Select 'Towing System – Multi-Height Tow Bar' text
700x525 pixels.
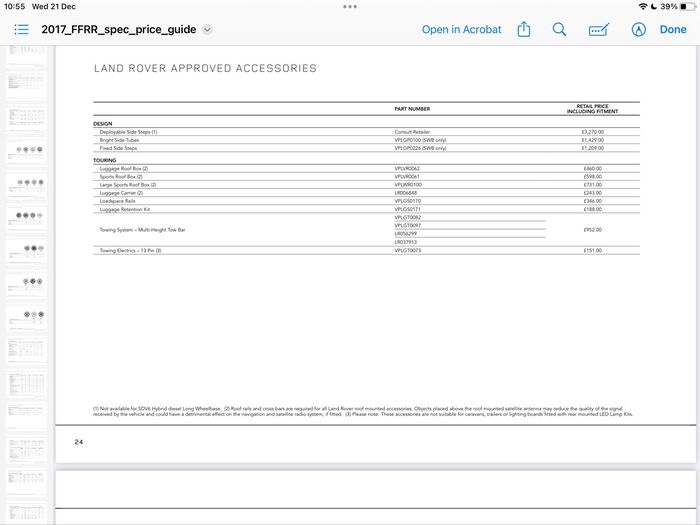tap(142, 230)
